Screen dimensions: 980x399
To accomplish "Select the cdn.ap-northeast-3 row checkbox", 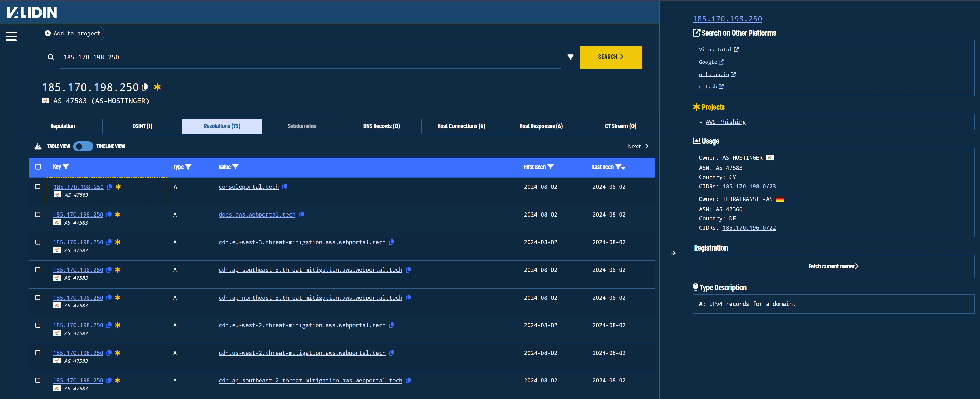I will click(38, 297).
